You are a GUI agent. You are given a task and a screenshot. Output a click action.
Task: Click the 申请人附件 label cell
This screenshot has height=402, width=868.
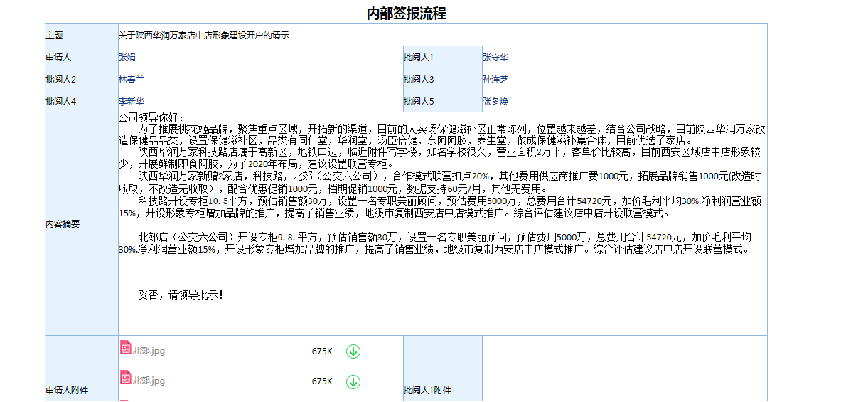click(x=68, y=391)
